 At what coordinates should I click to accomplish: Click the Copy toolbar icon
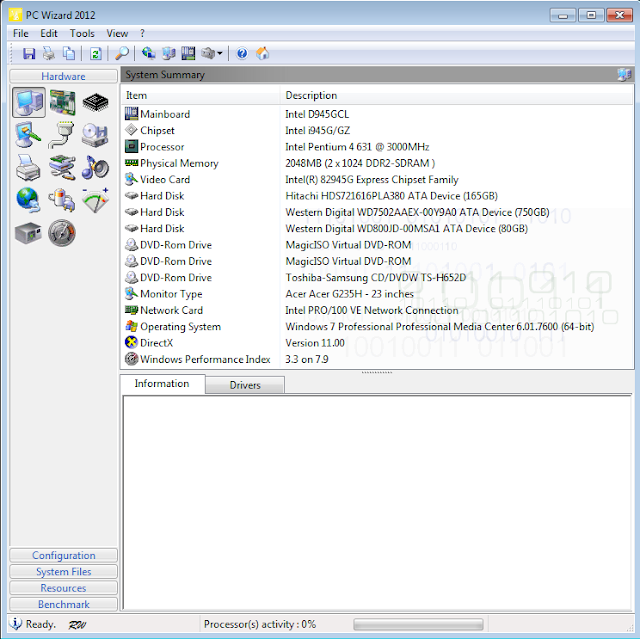coord(69,53)
